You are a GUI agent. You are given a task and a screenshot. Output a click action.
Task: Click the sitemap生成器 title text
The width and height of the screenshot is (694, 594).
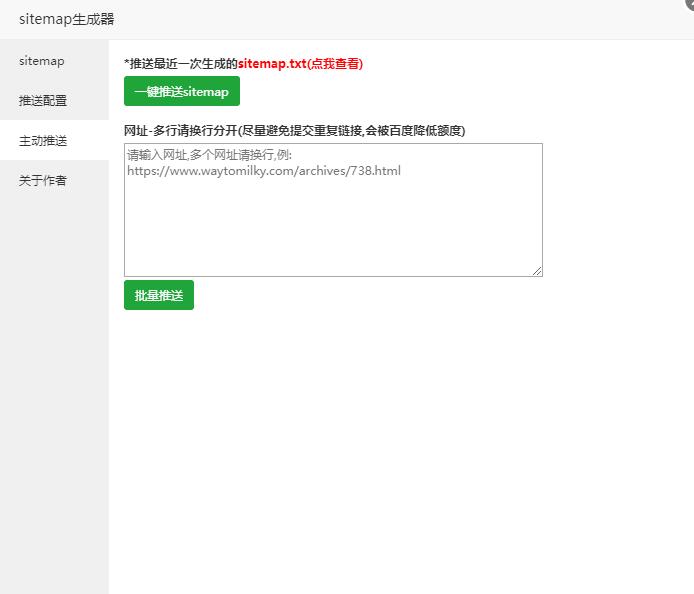(67, 19)
